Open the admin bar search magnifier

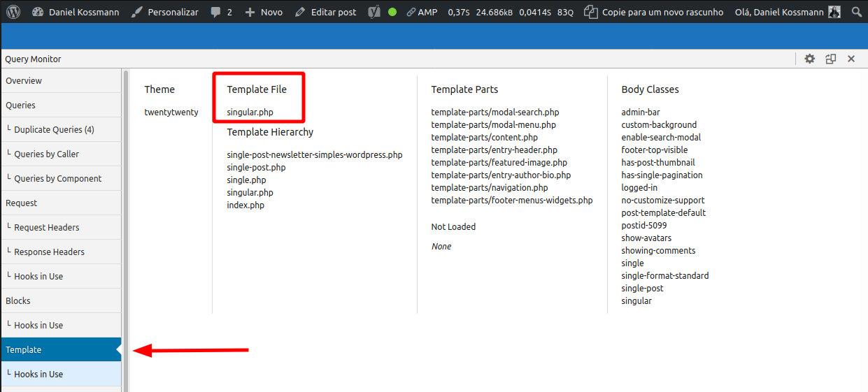[x=856, y=12]
